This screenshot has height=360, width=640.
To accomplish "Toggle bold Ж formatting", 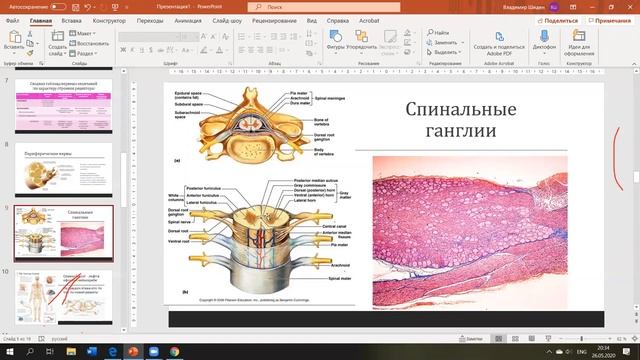I will pos(123,50).
